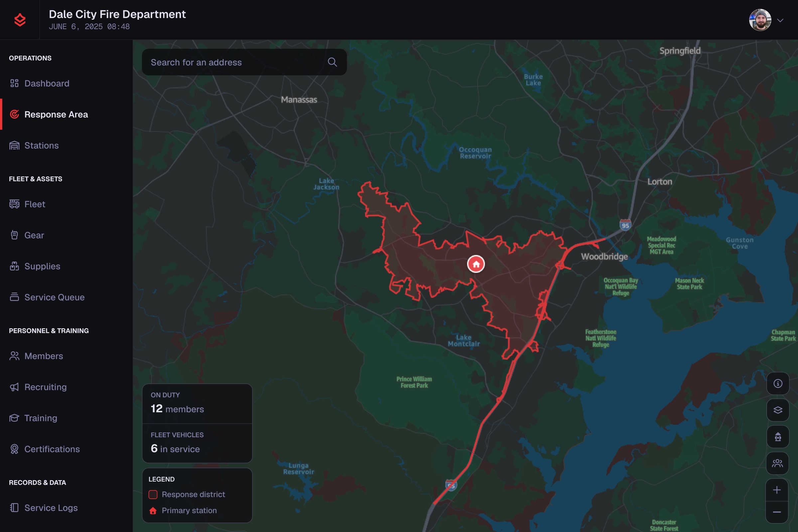Toggle fire hydrants on the map

778,437
